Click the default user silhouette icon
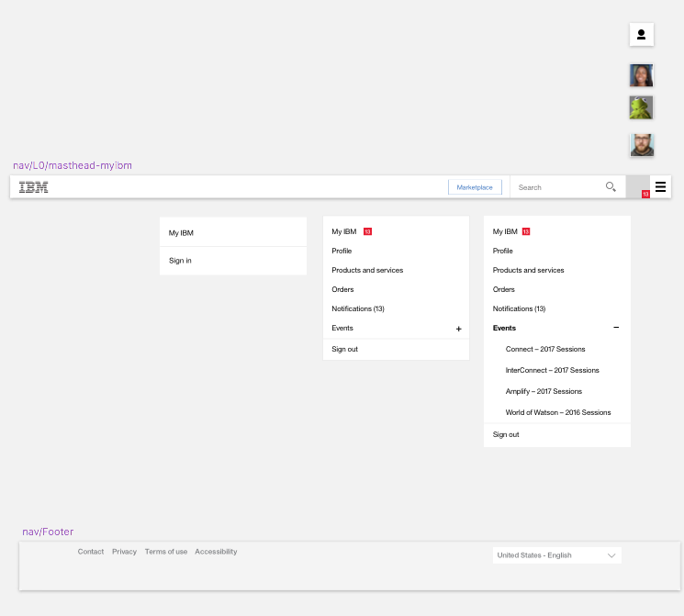This screenshot has width=684, height=616. pos(641,35)
